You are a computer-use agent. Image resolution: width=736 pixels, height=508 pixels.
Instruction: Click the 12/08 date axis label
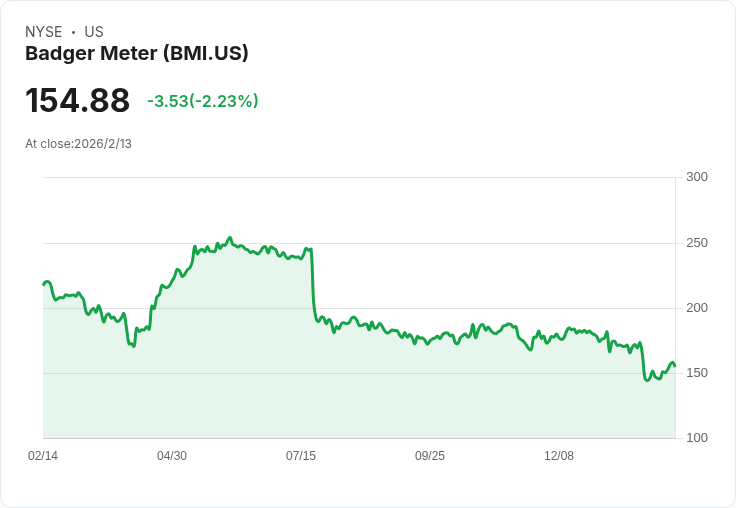coord(559,456)
